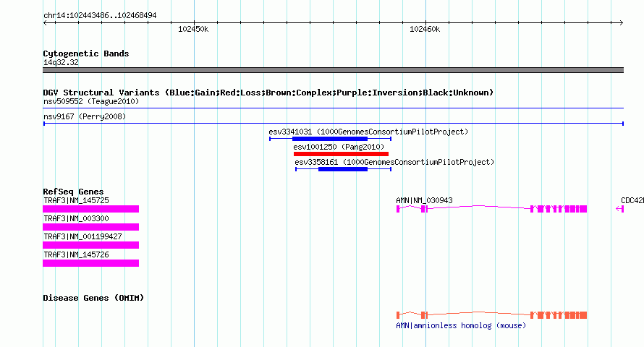Select the RefSeq Genes track title
This screenshot has height=347, width=644.
click(x=73, y=192)
